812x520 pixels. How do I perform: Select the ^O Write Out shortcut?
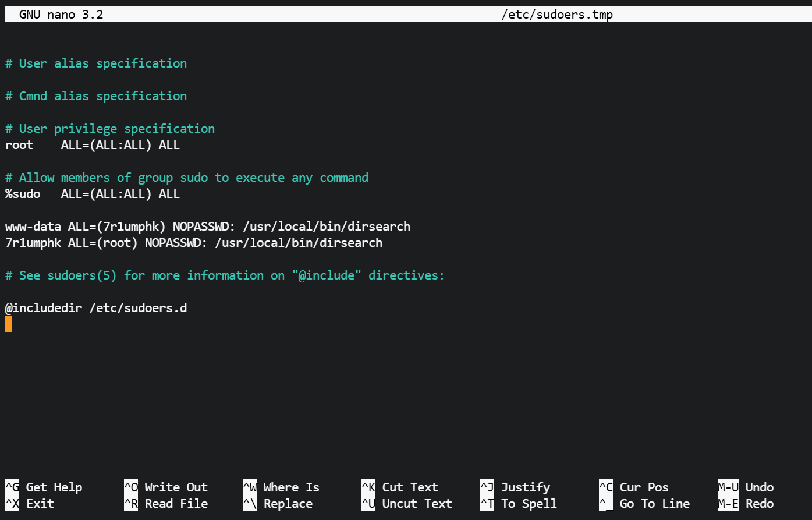pyautogui.click(x=166, y=487)
